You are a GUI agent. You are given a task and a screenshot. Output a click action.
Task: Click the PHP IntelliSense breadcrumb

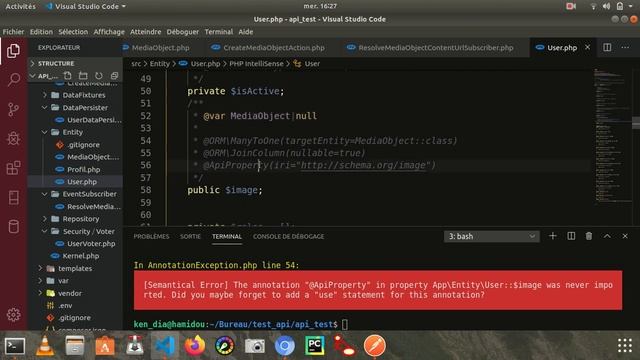[256, 63]
